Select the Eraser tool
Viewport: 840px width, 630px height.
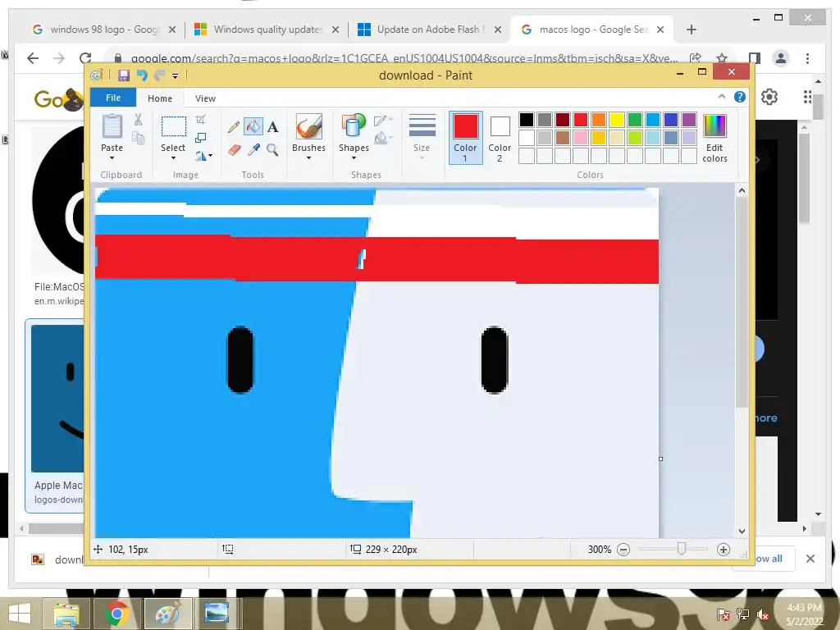[x=234, y=149]
